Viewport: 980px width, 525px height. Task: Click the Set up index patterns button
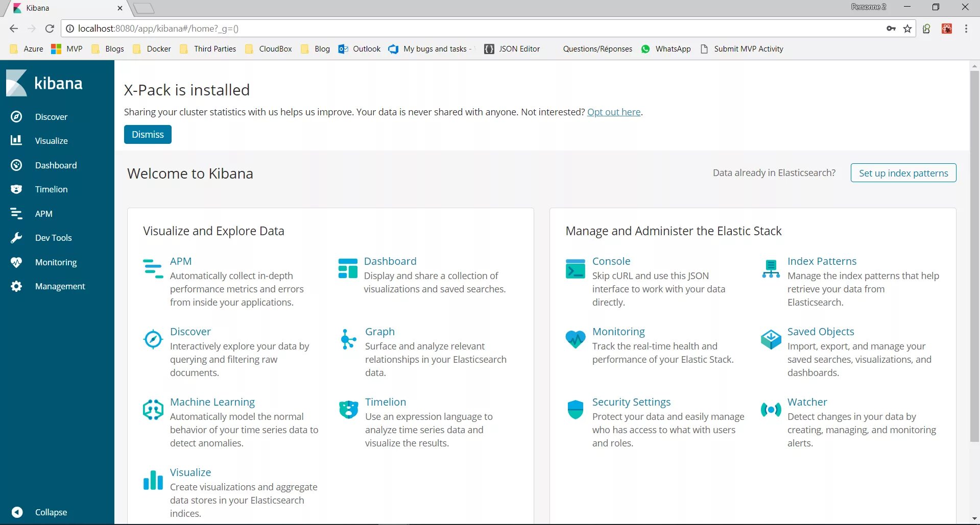coord(903,173)
